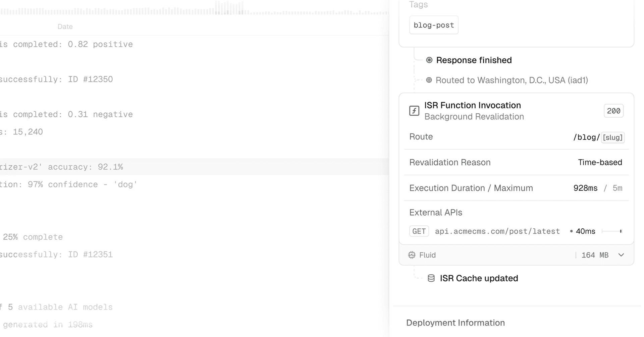
Task: Click the Revalidation Reason Time-based row
Action: tap(516, 162)
